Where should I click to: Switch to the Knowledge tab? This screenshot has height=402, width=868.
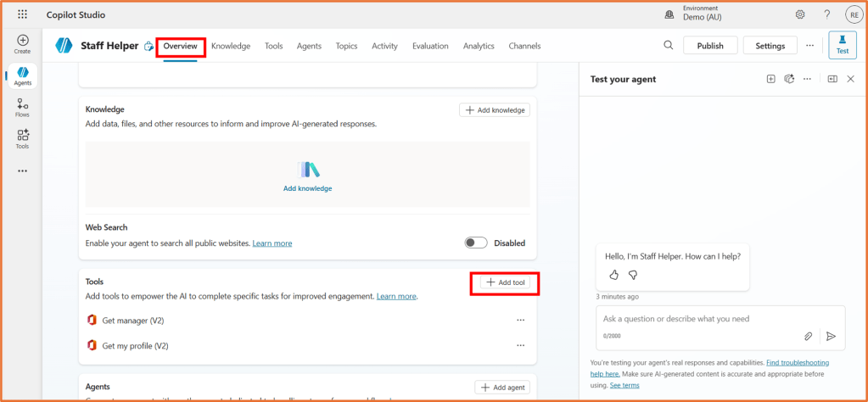coord(231,47)
